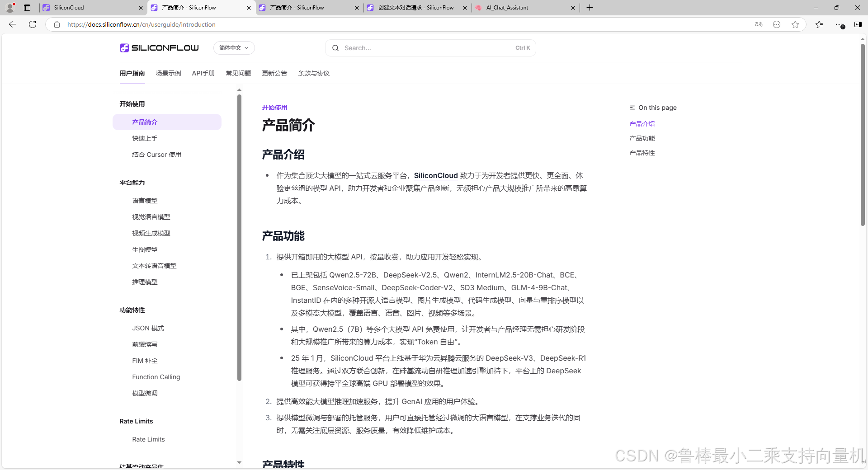Image resolution: width=868 pixels, height=470 pixels.
Task: Open 推理模型 sidebar item
Action: [145, 282]
